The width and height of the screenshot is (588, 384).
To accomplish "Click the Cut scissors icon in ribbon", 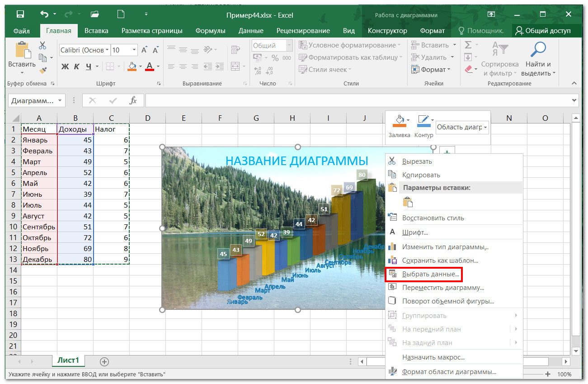I will click(x=42, y=45).
